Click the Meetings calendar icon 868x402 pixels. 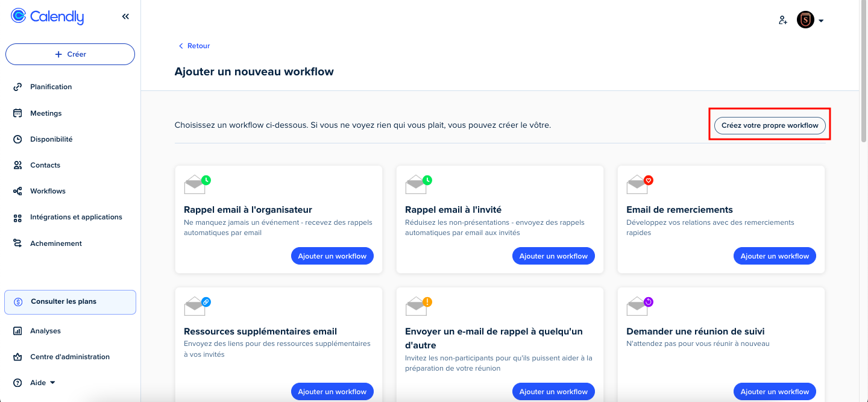click(x=18, y=113)
